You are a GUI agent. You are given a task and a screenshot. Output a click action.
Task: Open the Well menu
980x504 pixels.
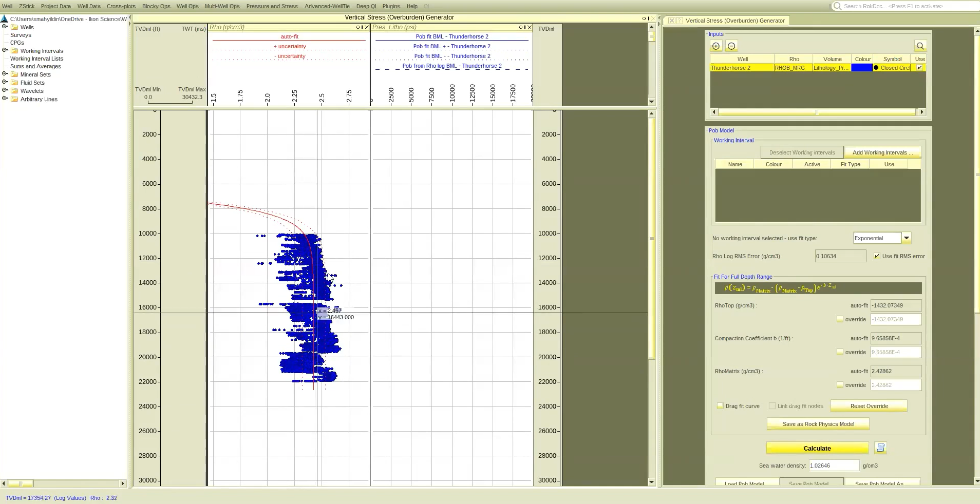click(7, 6)
